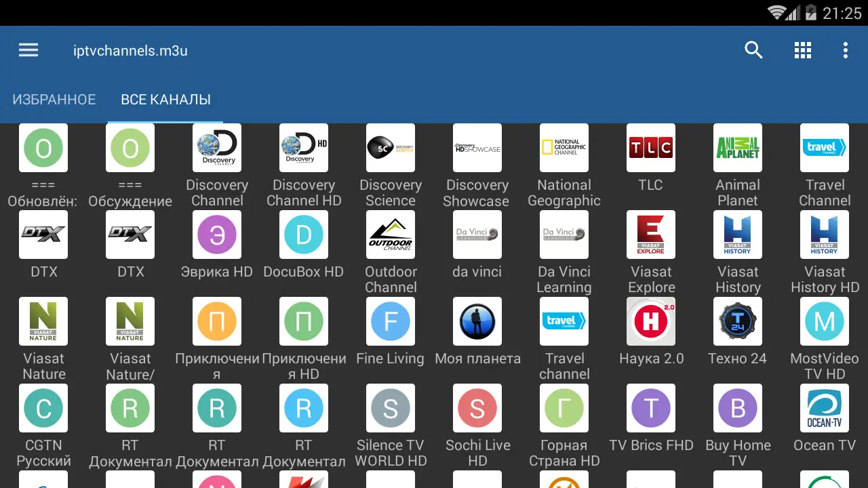Open the Наука 2.0 channel thumbnail
This screenshot has width=868, height=488.
650,321
